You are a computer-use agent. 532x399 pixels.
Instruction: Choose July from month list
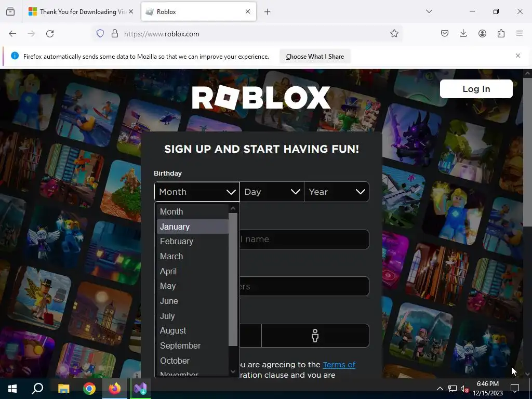[x=192, y=316]
